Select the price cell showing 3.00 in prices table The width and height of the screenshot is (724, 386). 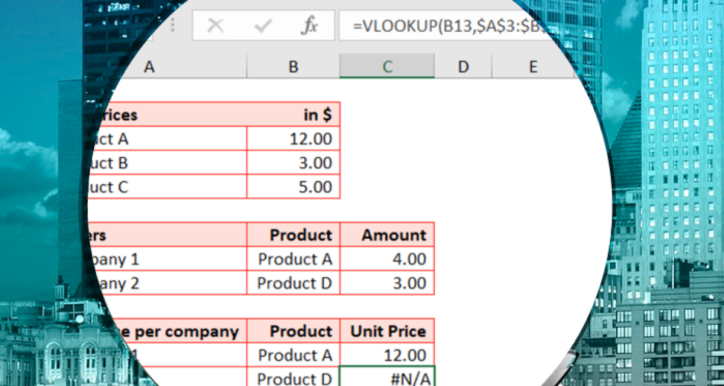pyautogui.click(x=293, y=163)
